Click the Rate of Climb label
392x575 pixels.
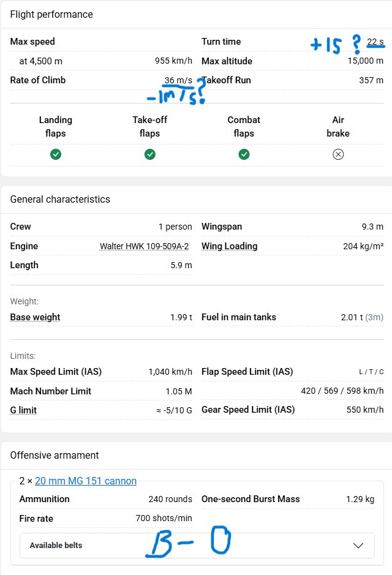click(x=38, y=80)
